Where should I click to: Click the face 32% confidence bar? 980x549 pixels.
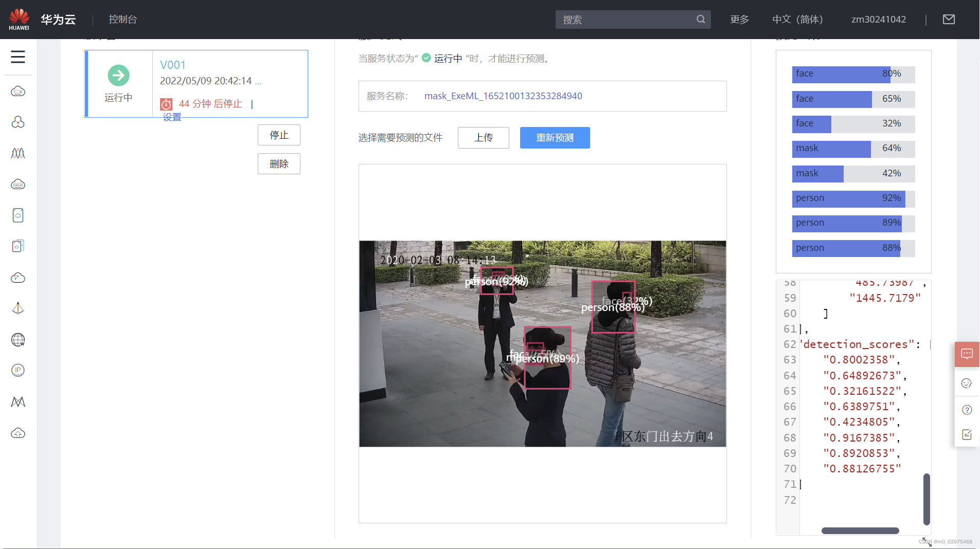click(x=853, y=124)
